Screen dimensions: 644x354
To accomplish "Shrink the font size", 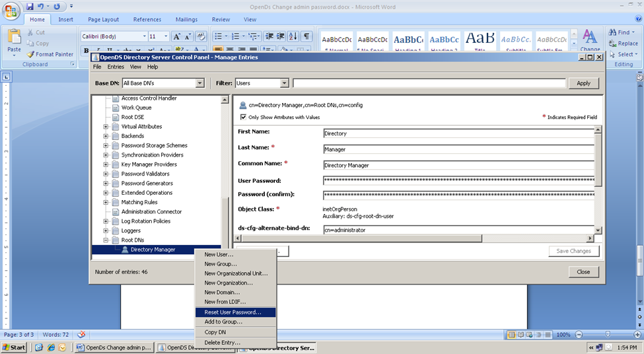I will point(188,36).
